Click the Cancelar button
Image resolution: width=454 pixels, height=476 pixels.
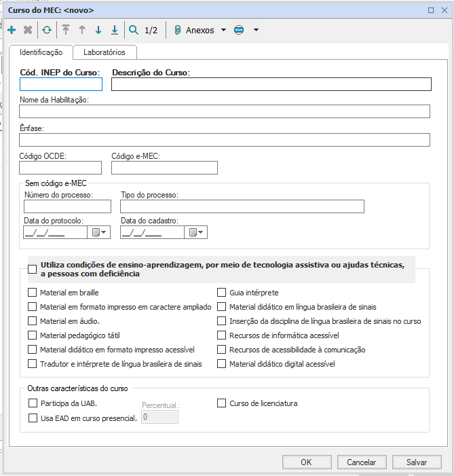click(361, 462)
